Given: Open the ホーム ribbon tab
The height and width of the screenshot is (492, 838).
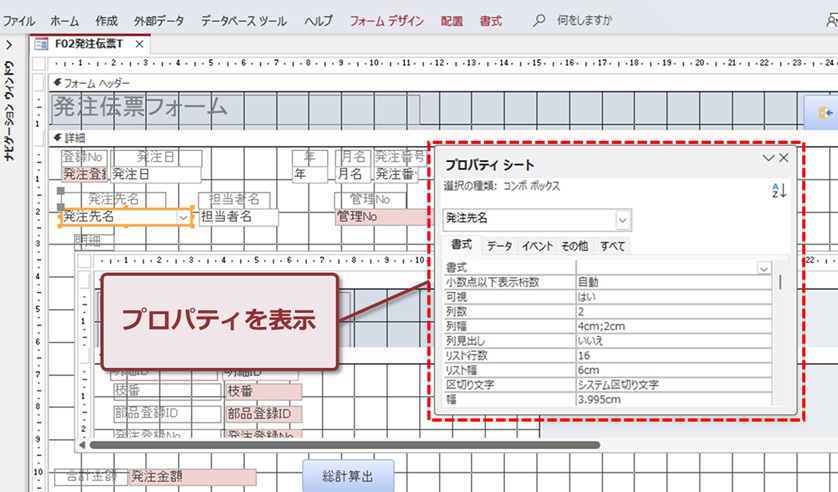Looking at the screenshot, I should click(65, 21).
